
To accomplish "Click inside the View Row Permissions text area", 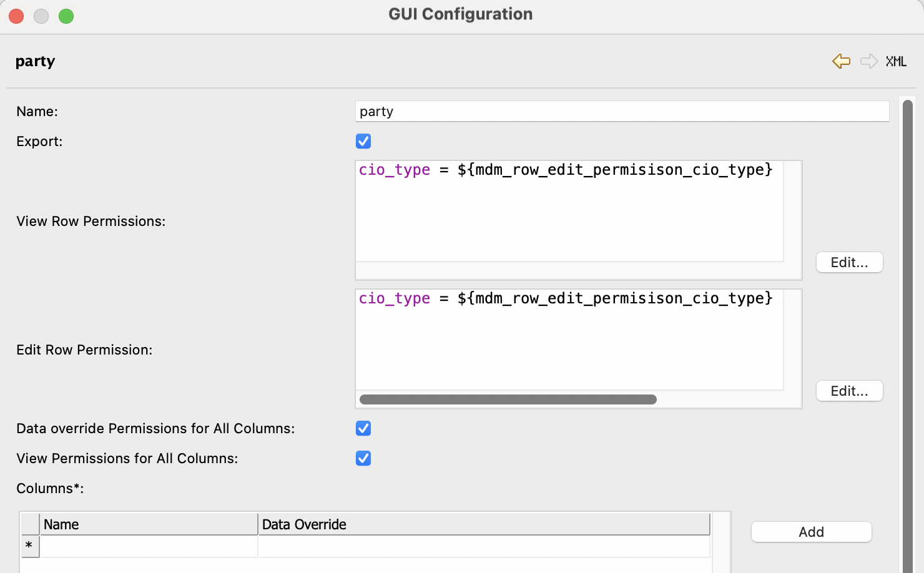I will (x=568, y=218).
